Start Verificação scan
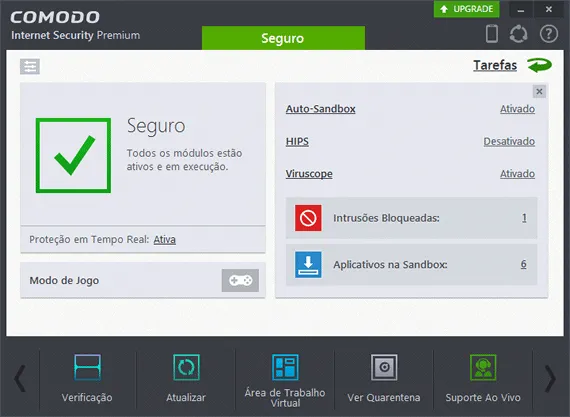 (x=87, y=378)
